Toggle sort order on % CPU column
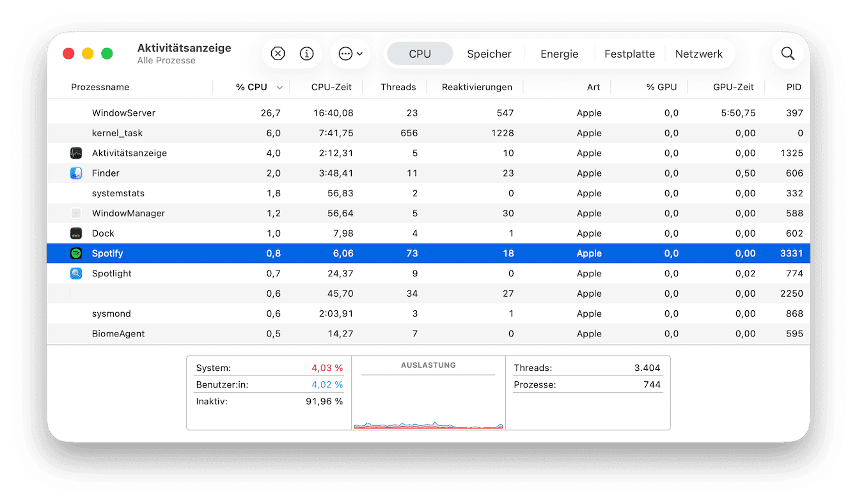The width and height of the screenshot is (857, 504). click(x=251, y=87)
